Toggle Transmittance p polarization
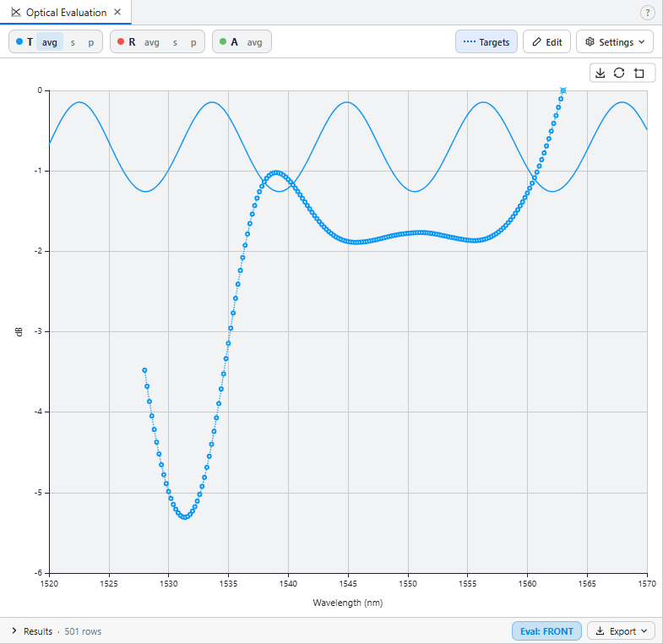Screen dimensions: 663x644 pos(91,42)
